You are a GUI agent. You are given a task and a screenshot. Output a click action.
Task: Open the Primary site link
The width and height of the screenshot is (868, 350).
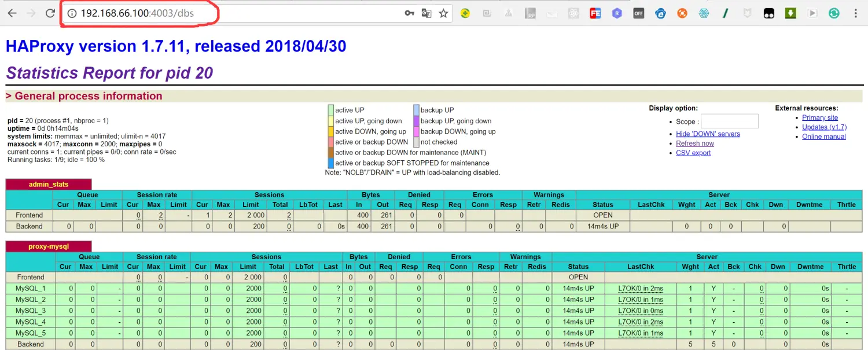(820, 117)
